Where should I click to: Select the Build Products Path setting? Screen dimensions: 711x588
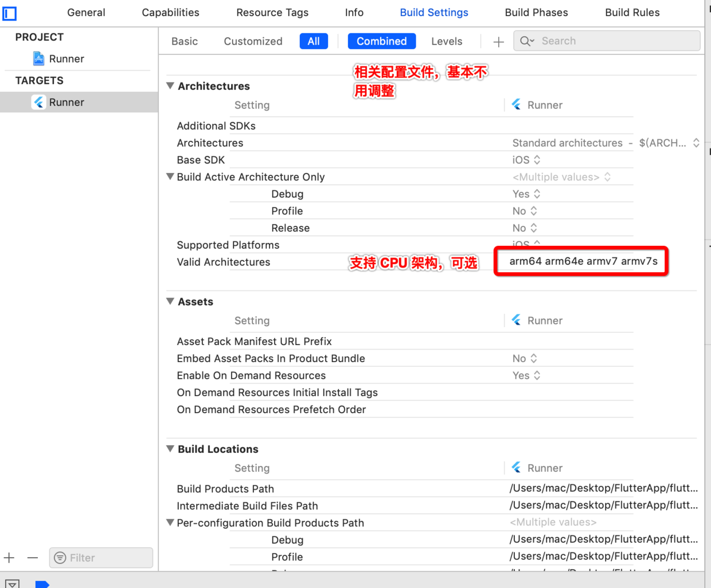click(225, 489)
